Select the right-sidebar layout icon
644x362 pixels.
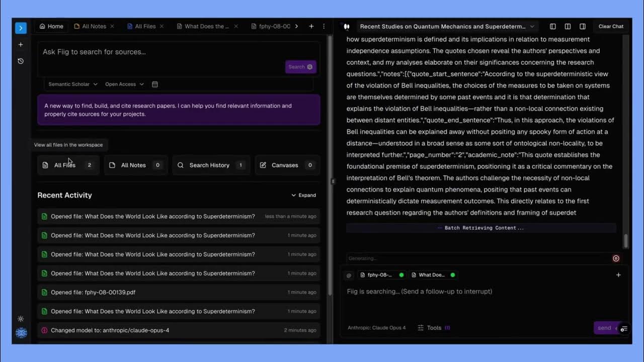tap(583, 26)
